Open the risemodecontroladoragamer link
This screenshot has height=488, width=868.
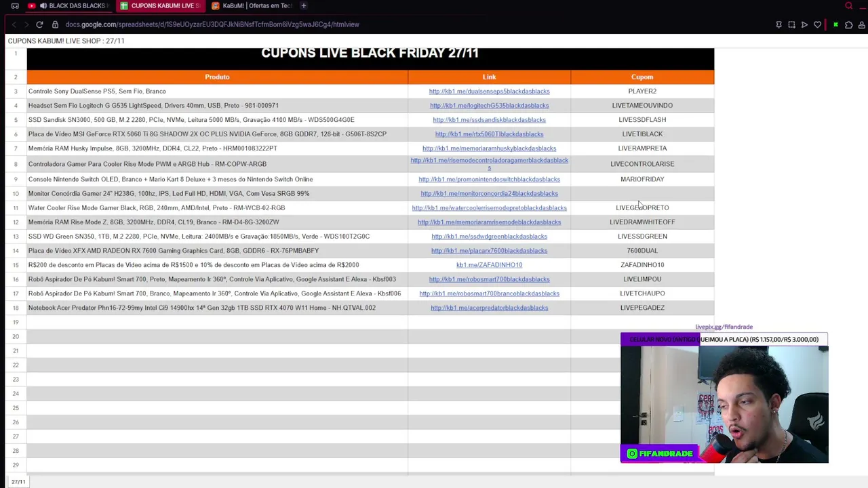pos(489,164)
